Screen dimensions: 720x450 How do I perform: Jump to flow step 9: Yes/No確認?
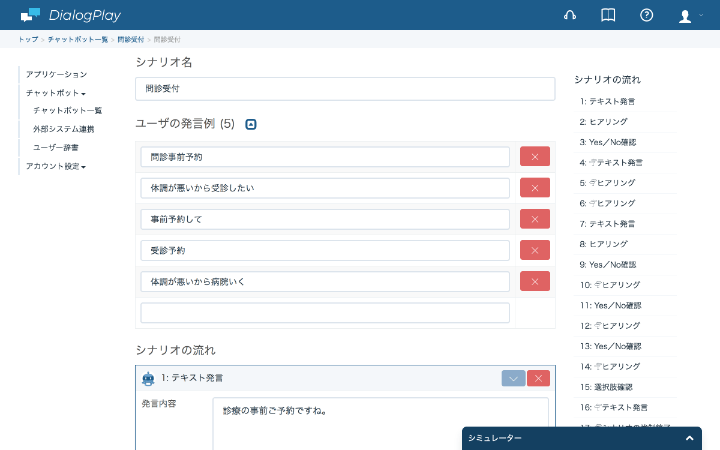pos(608,264)
